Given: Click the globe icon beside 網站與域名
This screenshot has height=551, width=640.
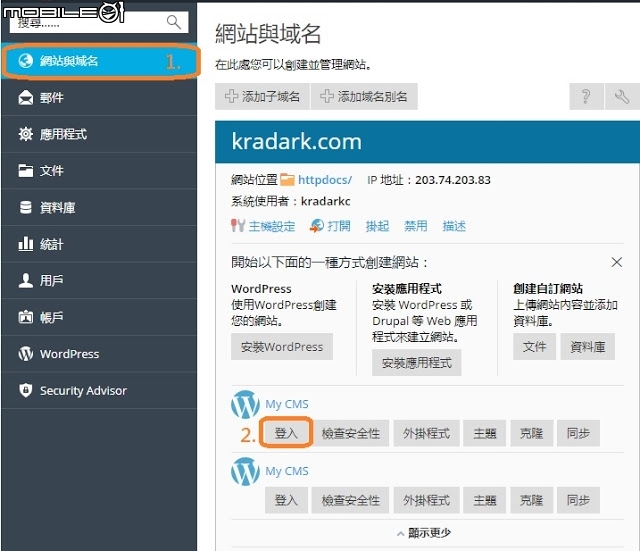Looking at the screenshot, I should [x=25, y=61].
